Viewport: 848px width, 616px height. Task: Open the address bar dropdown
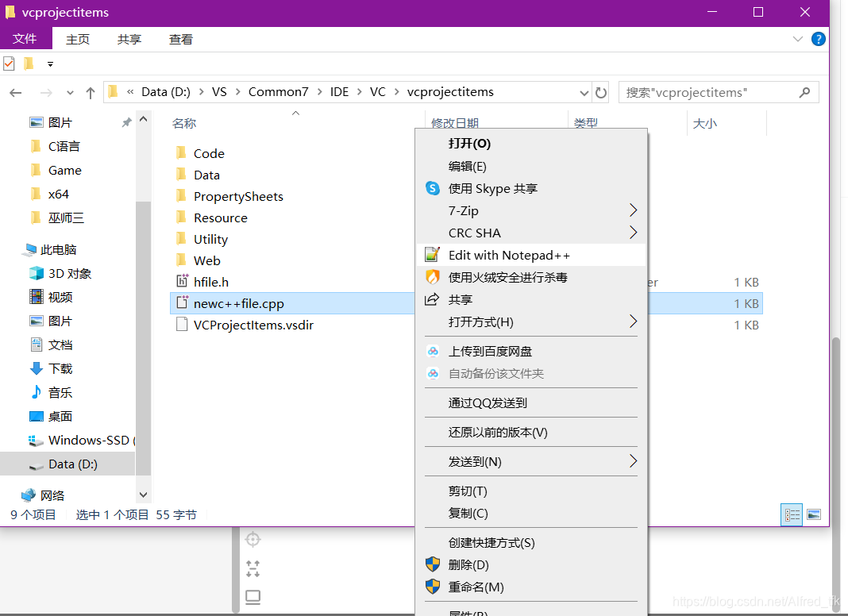pos(584,91)
